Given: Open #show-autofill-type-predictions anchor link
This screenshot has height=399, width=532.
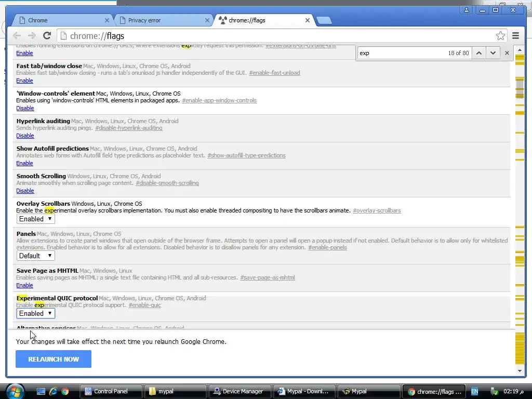Looking at the screenshot, I should click(x=246, y=155).
